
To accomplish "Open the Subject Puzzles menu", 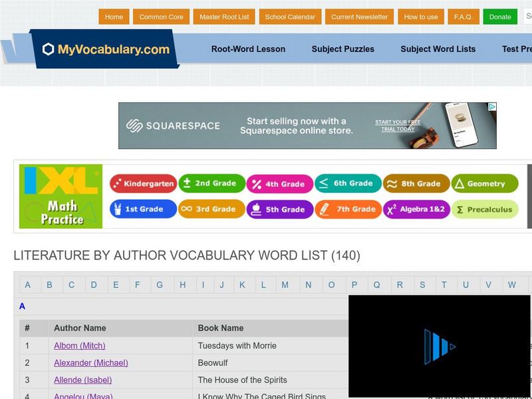I will pyautogui.click(x=342, y=49).
